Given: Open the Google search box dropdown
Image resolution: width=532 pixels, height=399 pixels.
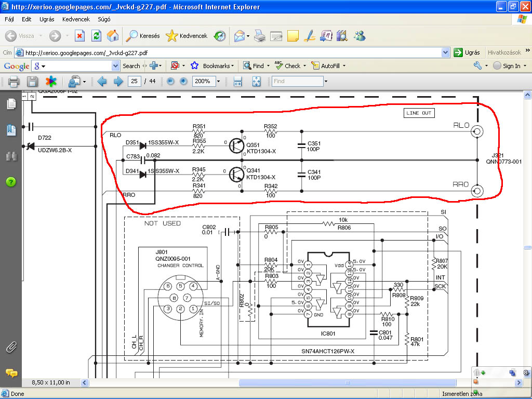Looking at the screenshot, I should coord(116,66).
